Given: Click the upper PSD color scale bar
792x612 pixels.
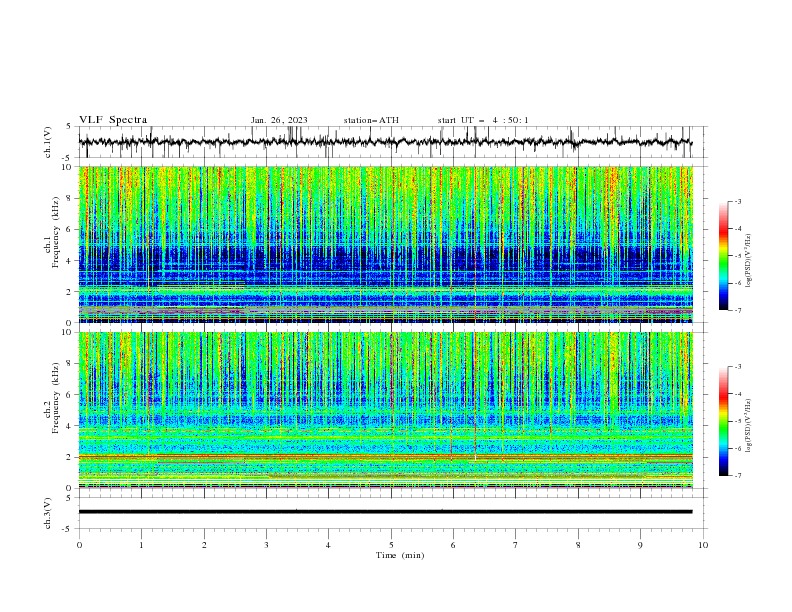Looking at the screenshot, I should [723, 256].
